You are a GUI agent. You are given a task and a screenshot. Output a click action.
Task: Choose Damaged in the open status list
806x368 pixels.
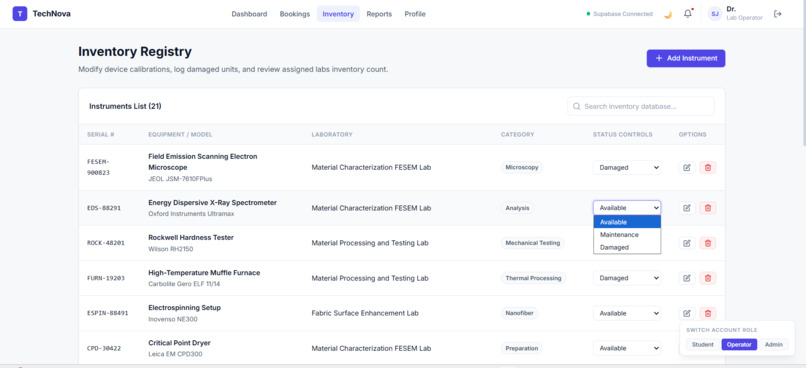627,247
